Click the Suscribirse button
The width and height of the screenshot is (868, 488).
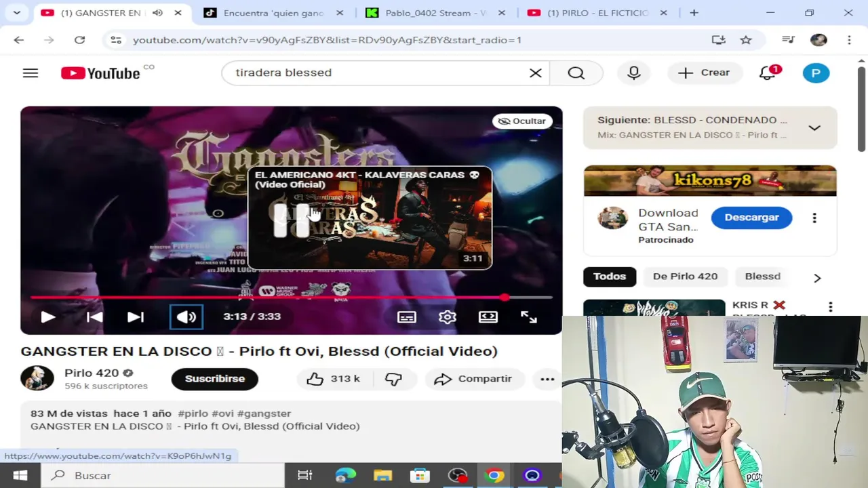215,379
